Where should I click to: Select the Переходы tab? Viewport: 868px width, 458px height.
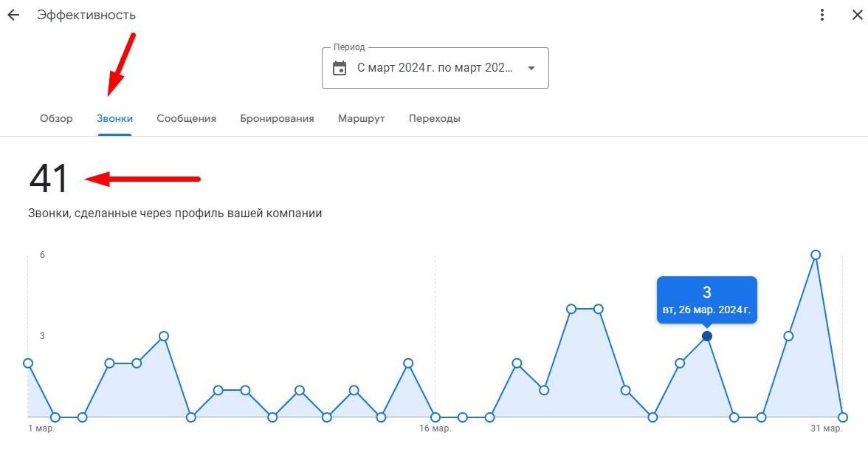click(435, 118)
